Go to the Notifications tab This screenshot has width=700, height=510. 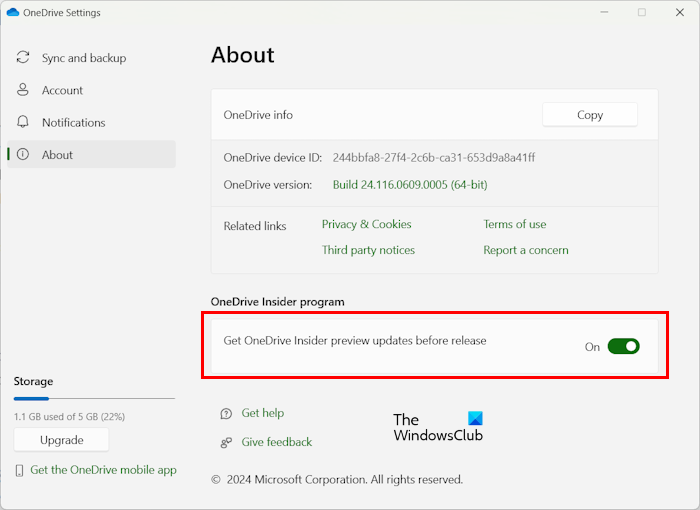click(x=73, y=122)
